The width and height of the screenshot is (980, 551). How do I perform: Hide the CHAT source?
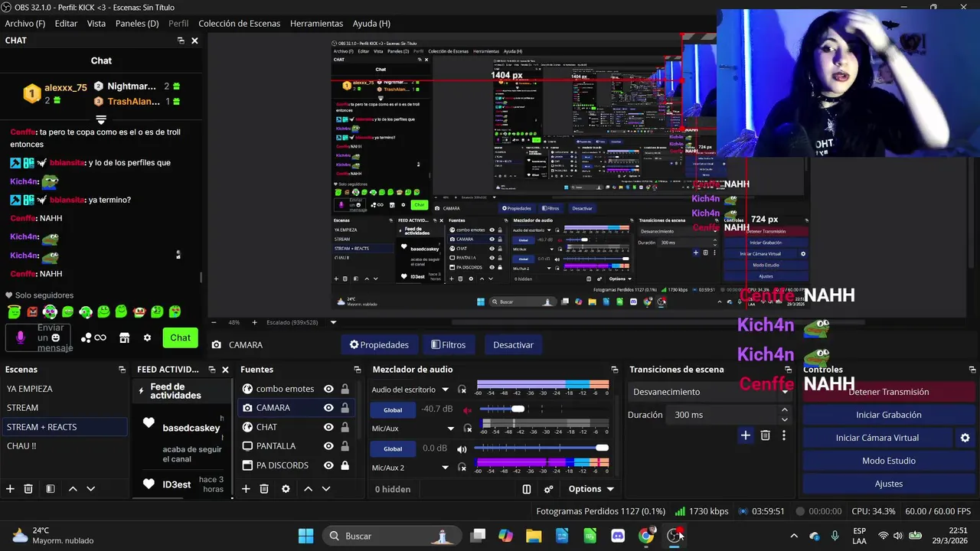coord(328,427)
